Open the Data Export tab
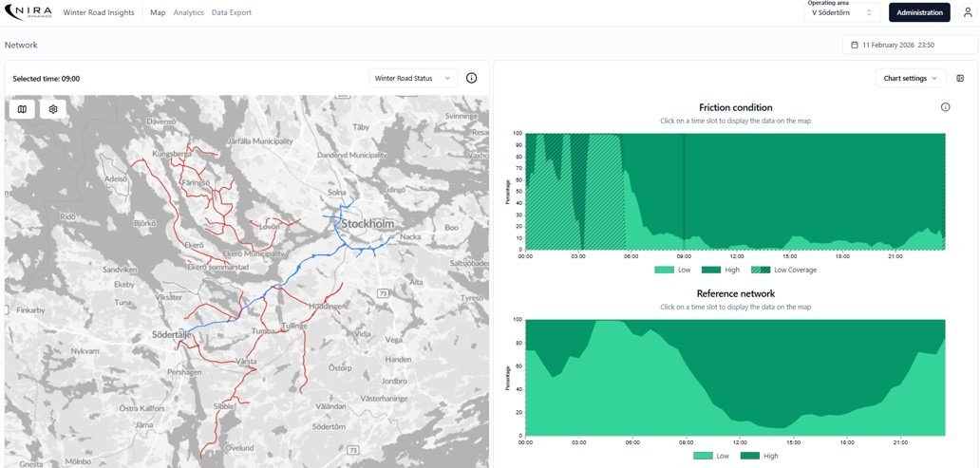Screen dimensions: 980x468 coord(232,12)
